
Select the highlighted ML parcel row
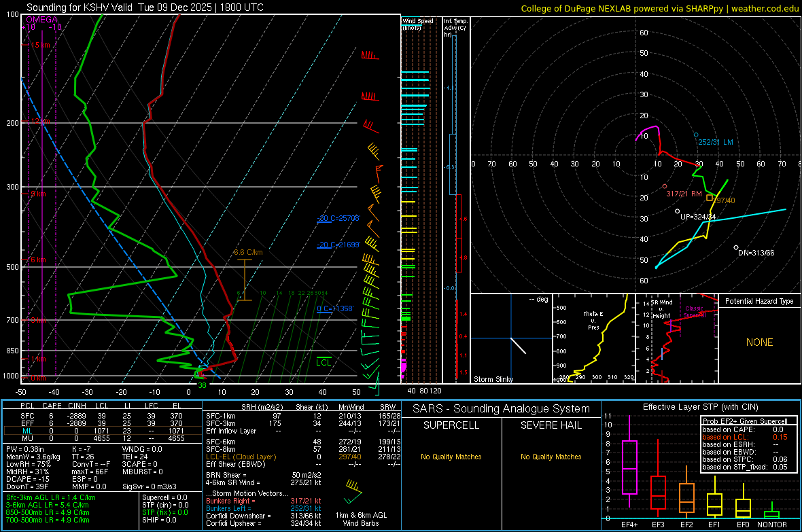point(103,431)
